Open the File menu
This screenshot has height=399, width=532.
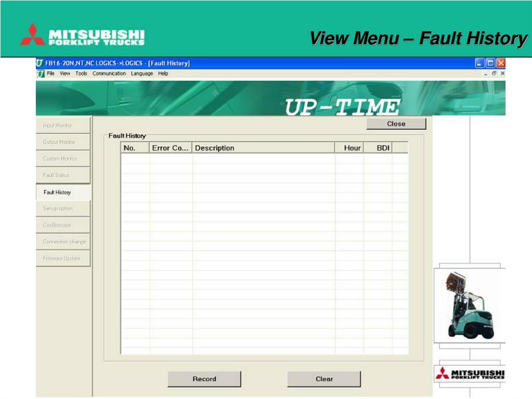click(x=50, y=73)
